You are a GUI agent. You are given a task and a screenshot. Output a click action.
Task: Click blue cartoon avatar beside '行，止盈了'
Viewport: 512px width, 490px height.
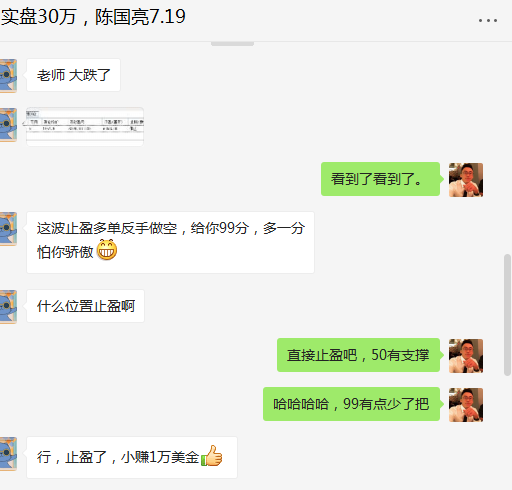[x=8, y=454]
